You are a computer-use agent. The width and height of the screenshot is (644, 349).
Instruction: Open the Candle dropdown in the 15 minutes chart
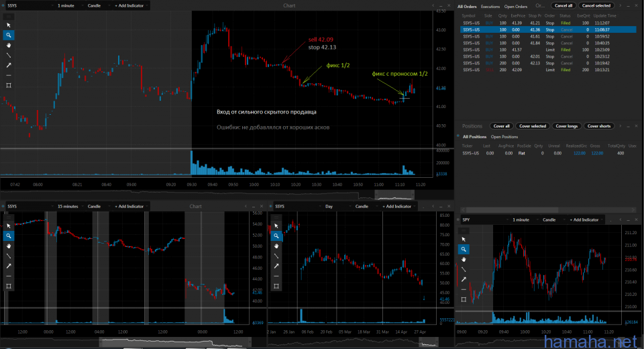[98, 206]
